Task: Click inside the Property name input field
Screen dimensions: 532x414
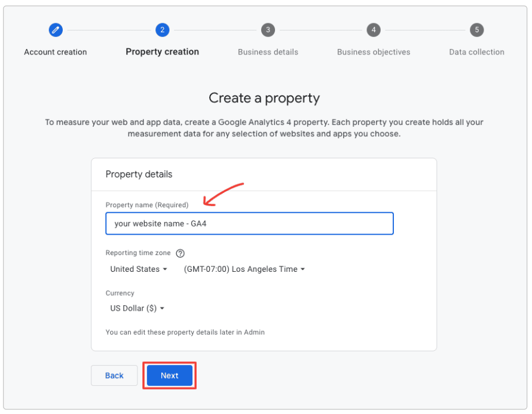Action: (249, 223)
